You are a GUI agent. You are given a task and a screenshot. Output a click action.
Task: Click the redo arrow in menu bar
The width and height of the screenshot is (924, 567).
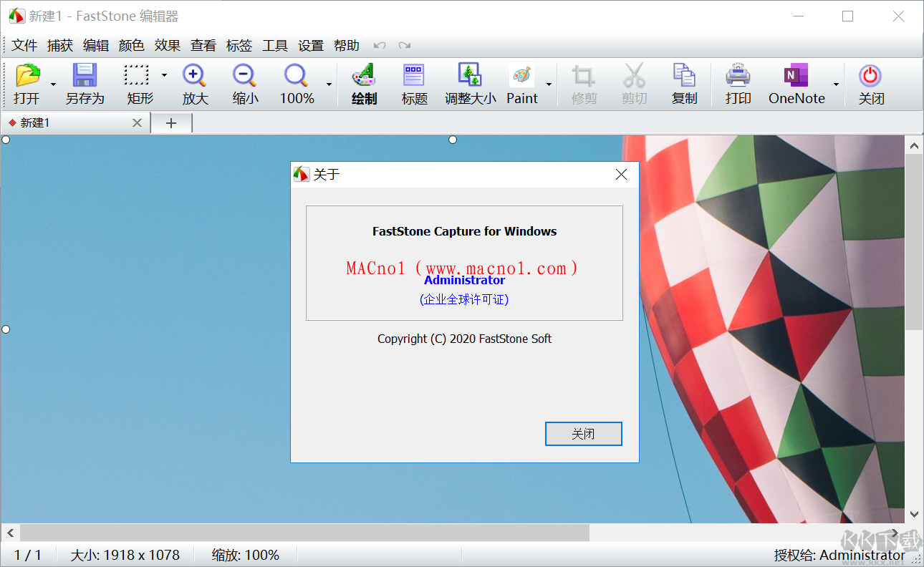tap(405, 46)
